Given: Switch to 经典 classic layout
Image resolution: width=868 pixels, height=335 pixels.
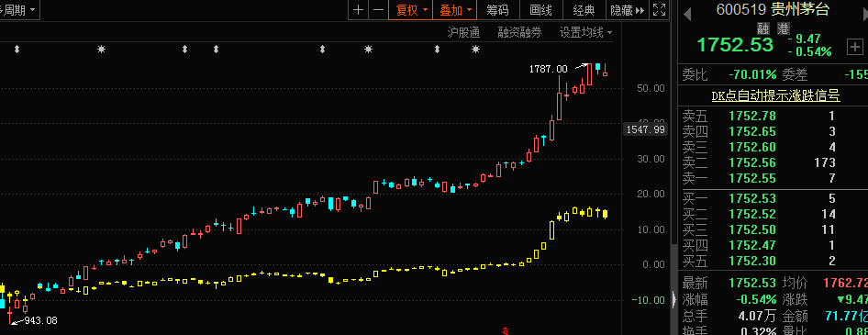Looking at the screenshot, I should pos(584,10).
